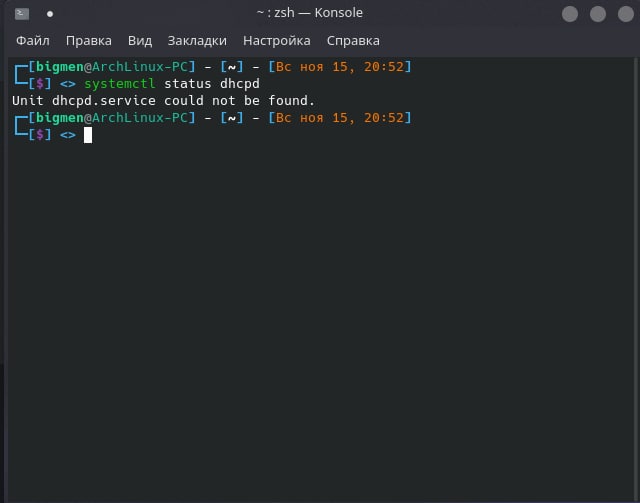Click the pin dot icon in title bar

50,14
